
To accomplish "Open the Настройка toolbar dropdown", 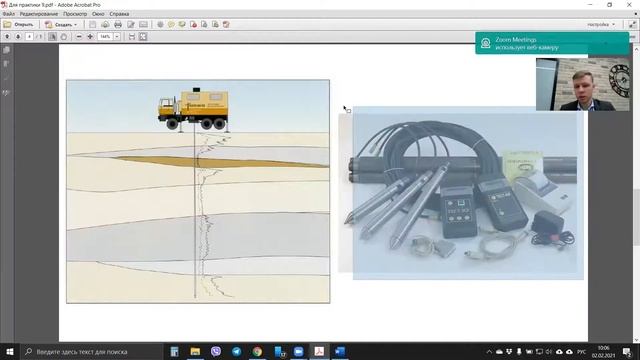I will point(601,24).
